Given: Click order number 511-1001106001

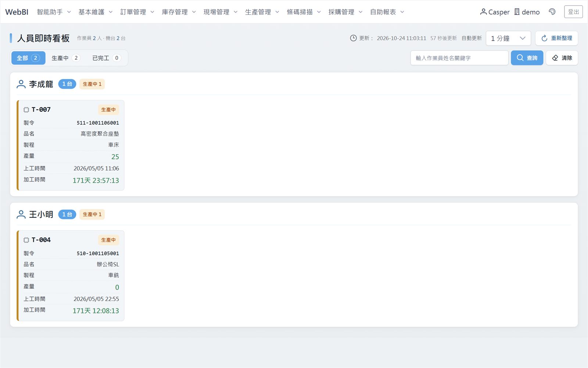Looking at the screenshot, I should click(98, 123).
